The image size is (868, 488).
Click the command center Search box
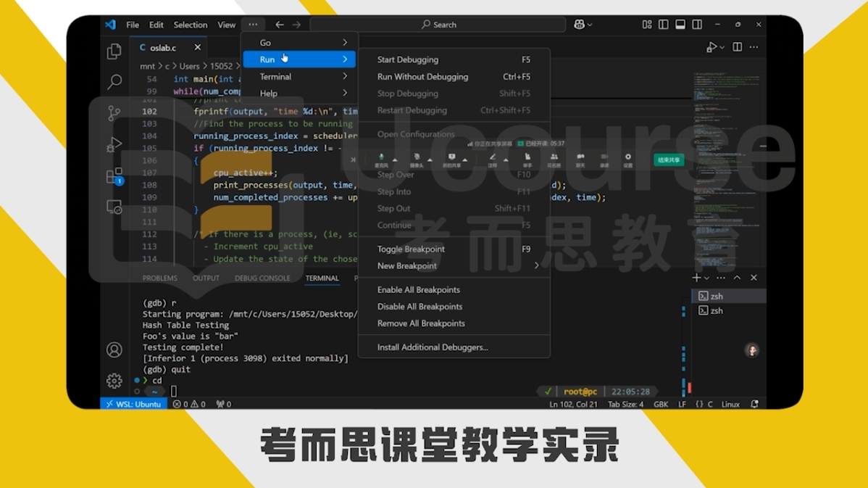[x=438, y=25]
